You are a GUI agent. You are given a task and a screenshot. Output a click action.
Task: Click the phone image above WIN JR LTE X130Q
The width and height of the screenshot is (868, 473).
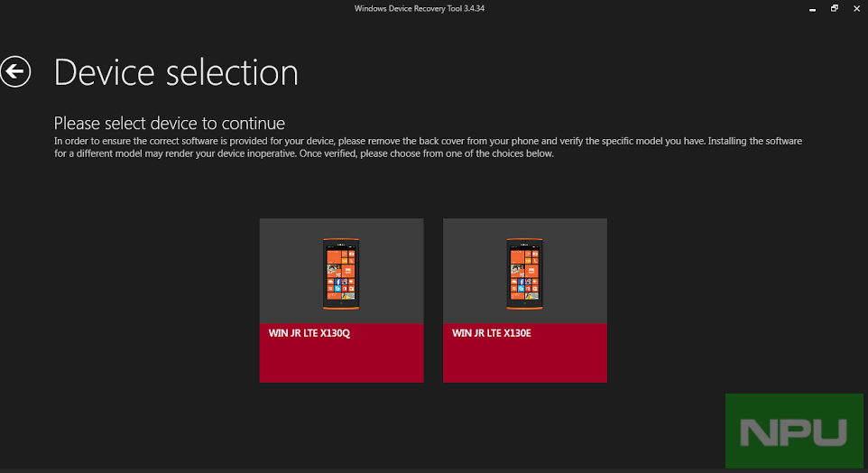pos(341,274)
